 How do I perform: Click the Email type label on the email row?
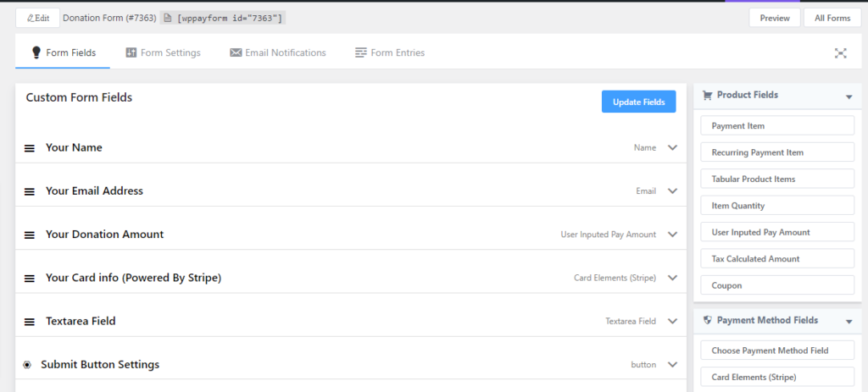click(646, 190)
